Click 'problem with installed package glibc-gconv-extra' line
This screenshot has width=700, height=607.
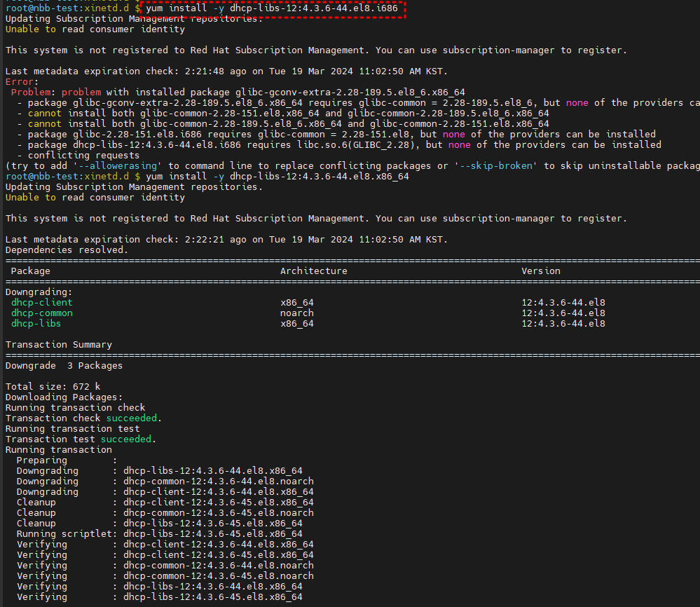point(238,92)
